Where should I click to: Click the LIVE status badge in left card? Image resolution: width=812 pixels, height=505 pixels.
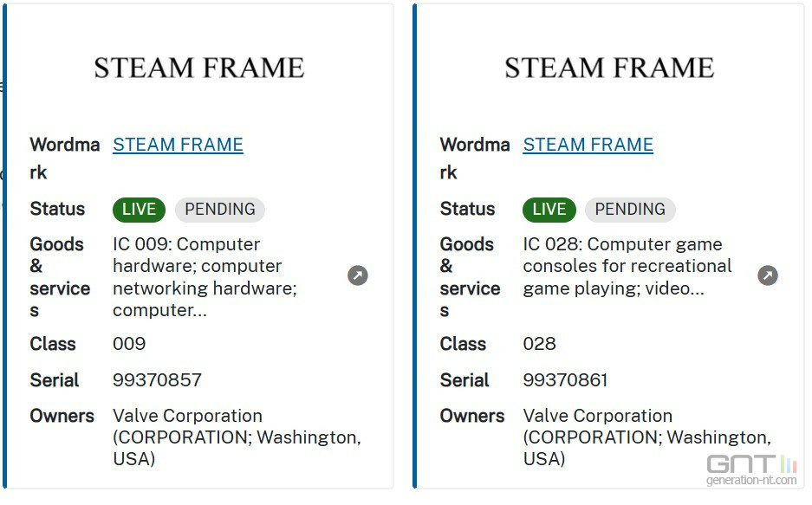139,210
